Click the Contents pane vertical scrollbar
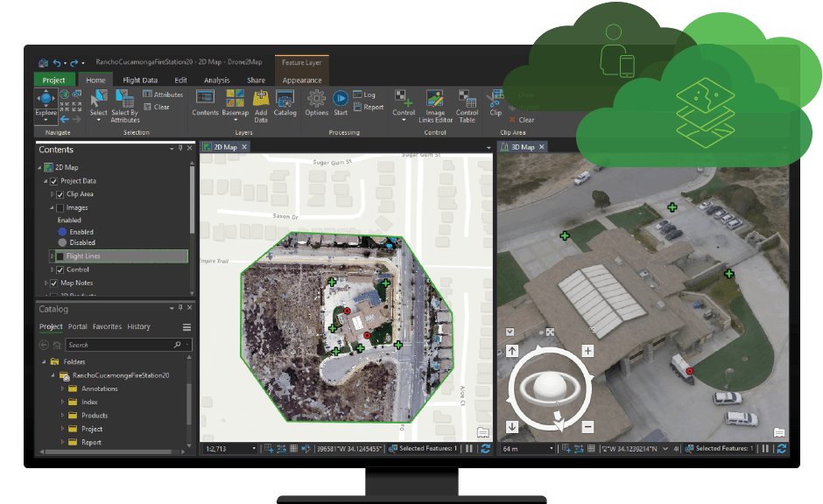This screenshot has width=823, height=504. [x=192, y=199]
